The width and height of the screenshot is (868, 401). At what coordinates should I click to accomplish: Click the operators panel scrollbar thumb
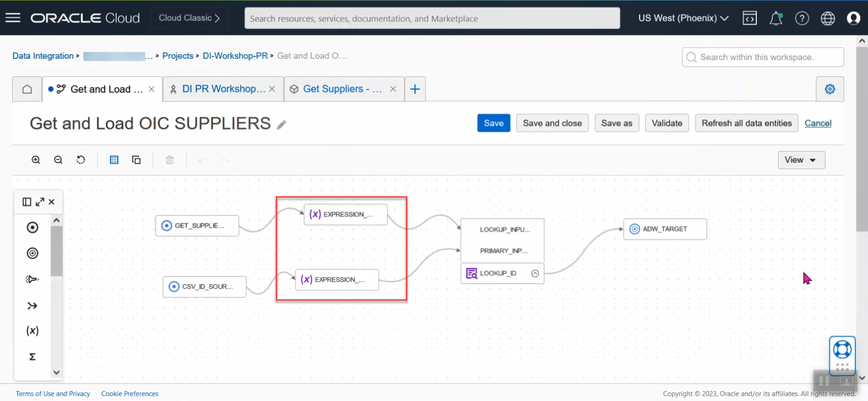click(57, 251)
